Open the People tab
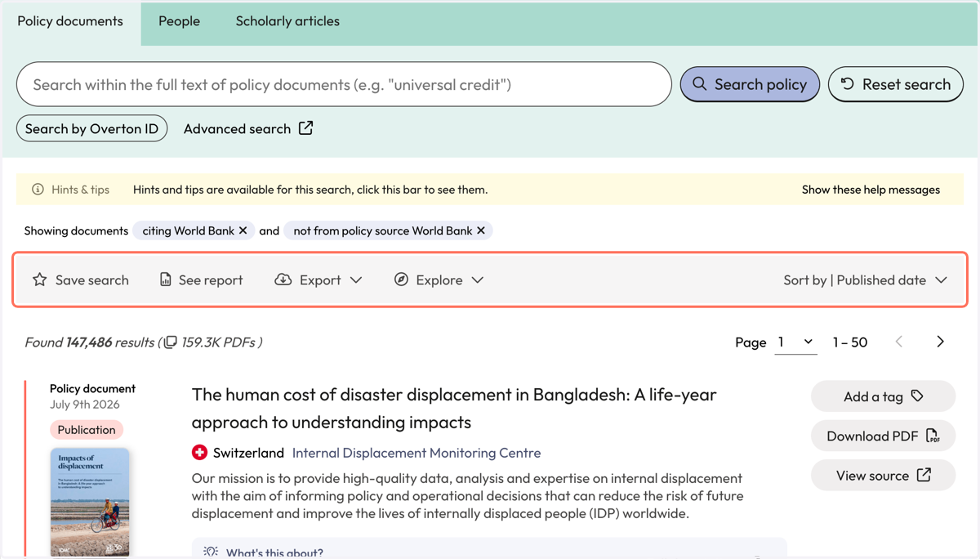 (x=179, y=21)
